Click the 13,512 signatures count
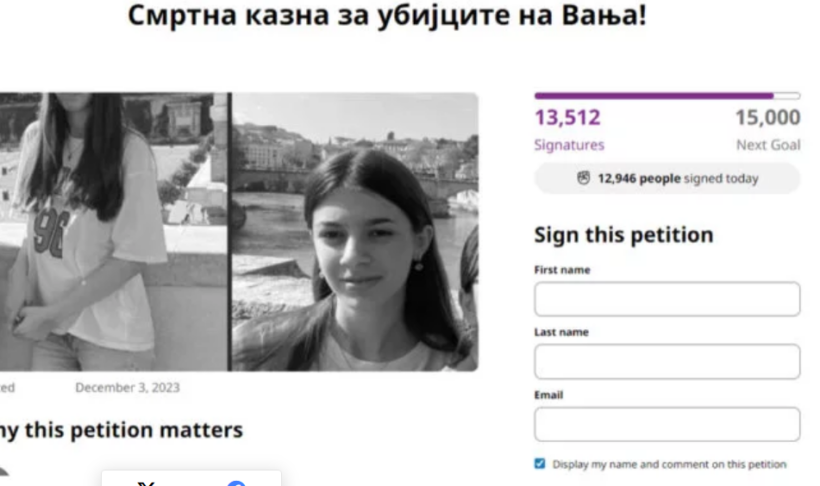The width and height of the screenshot is (820, 486). [x=567, y=117]
